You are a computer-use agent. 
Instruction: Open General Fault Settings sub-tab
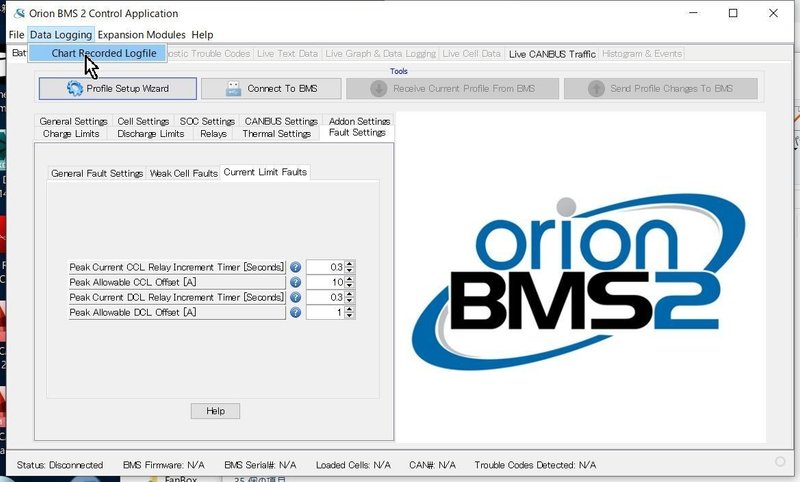(x=97, y=173)
